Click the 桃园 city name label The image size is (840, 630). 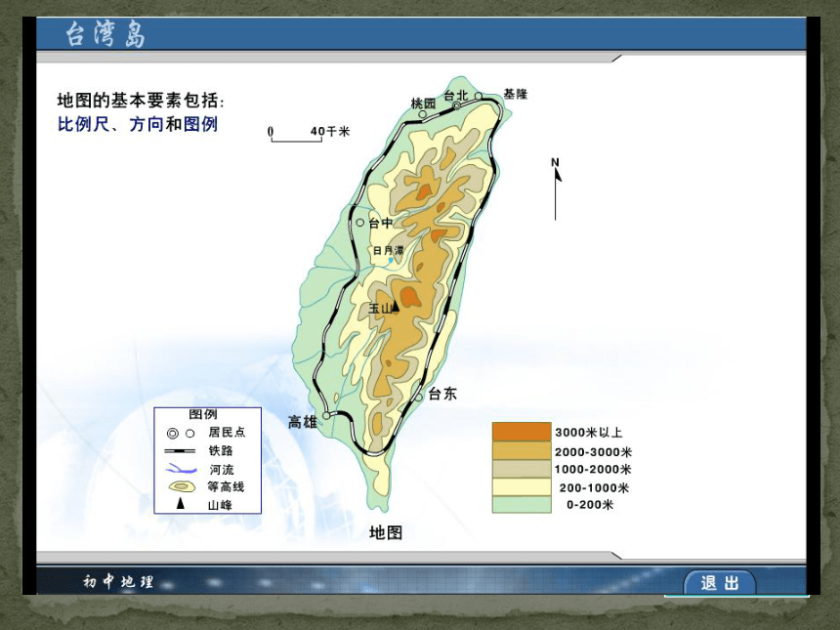[423, 103]
